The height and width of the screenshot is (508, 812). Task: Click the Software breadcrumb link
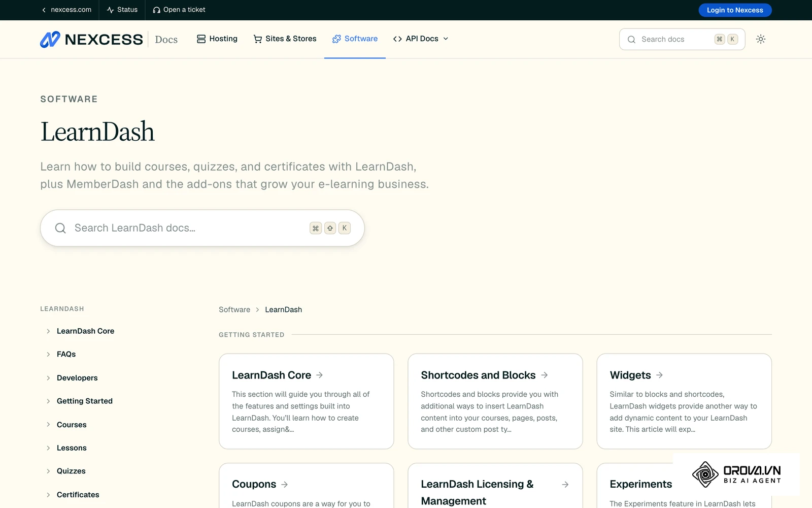234,310
